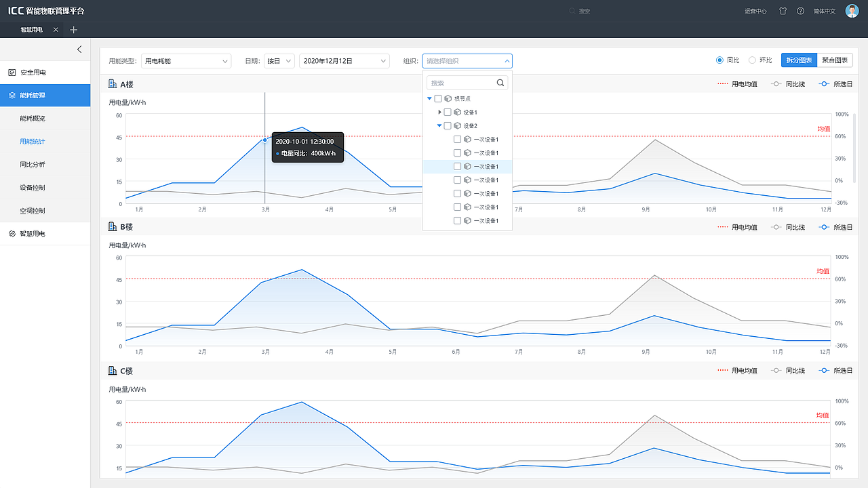Check the highlighted 一次设备1 checkbox
868x488 pixels.
click(x=457, y=167)
